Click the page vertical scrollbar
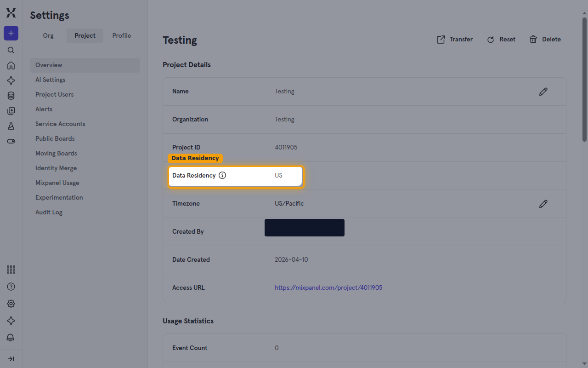Screen dimensions: 588x368 coord(584,79)
